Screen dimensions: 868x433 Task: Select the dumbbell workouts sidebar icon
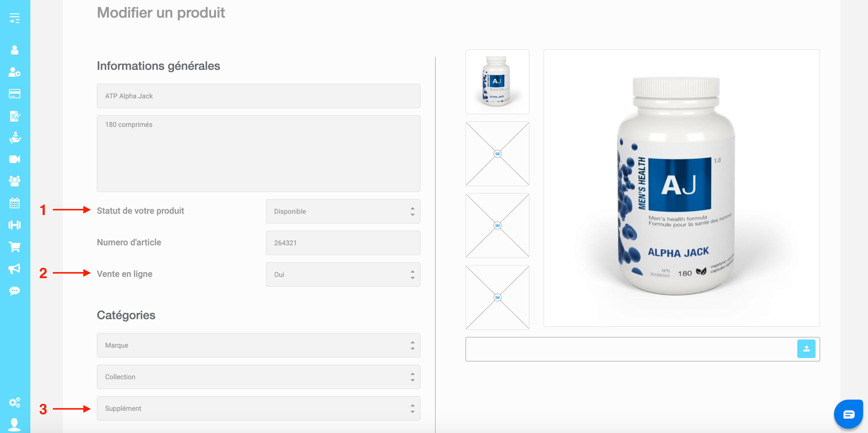(x=15, y=225)
